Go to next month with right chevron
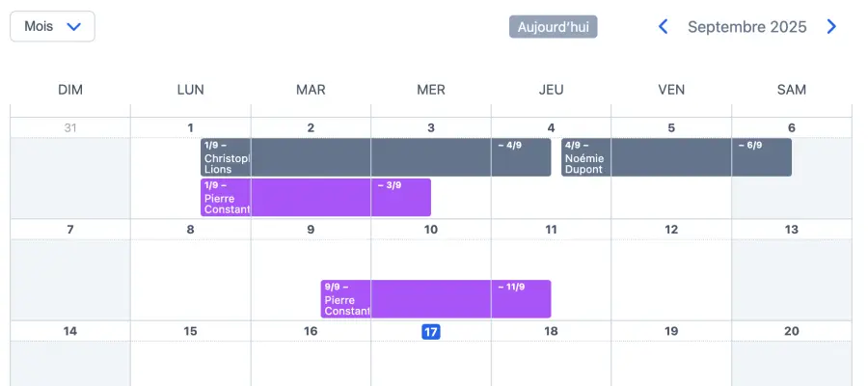 click(831, 27)
